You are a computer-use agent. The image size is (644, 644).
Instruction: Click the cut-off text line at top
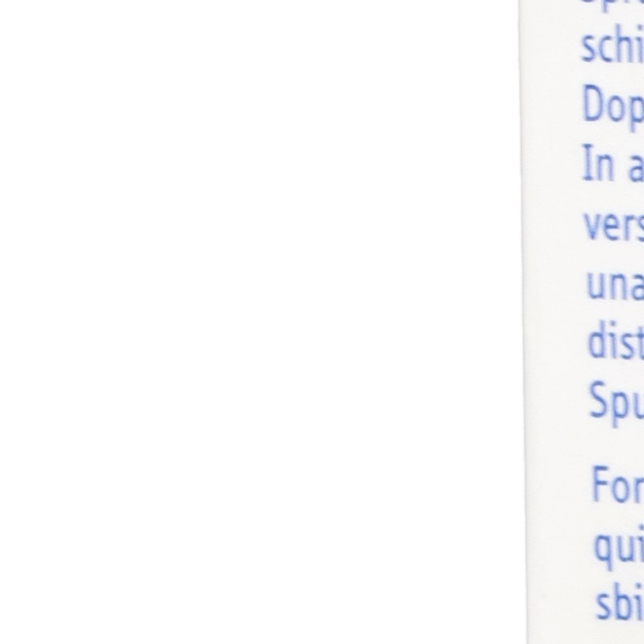pyautogui.click(x=612, y=5)
